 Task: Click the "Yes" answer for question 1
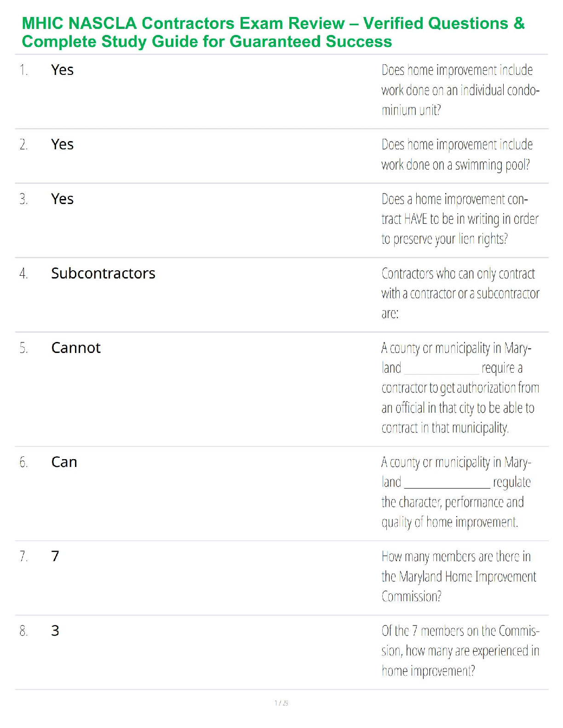pos(63,70)
